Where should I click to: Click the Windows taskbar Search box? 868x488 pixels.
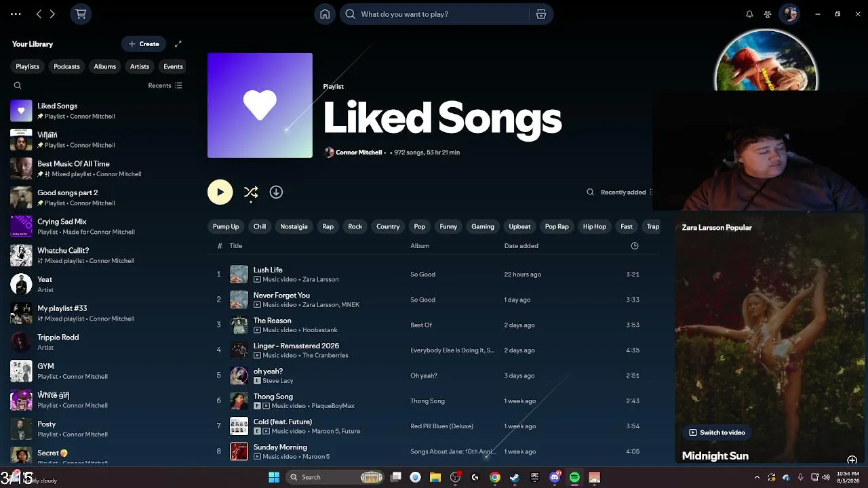(x=335, y=477)
